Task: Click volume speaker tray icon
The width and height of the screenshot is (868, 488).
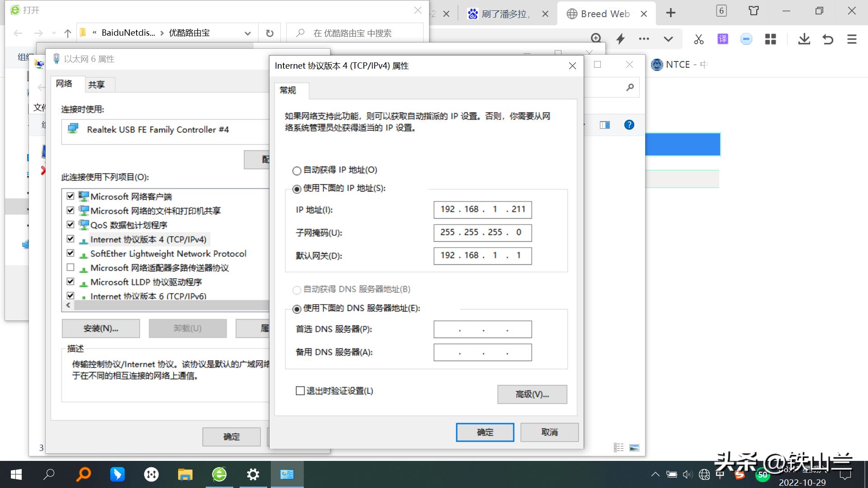Action: [688, 474]
